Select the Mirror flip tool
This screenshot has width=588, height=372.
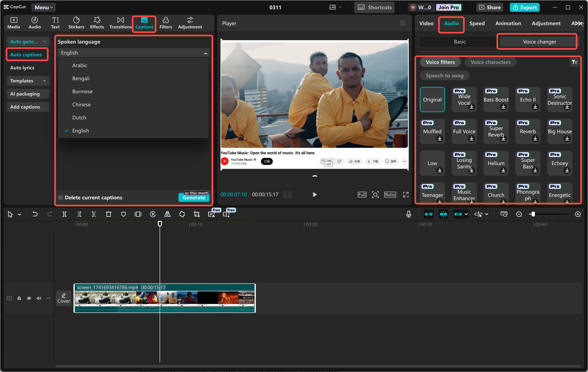167,214
